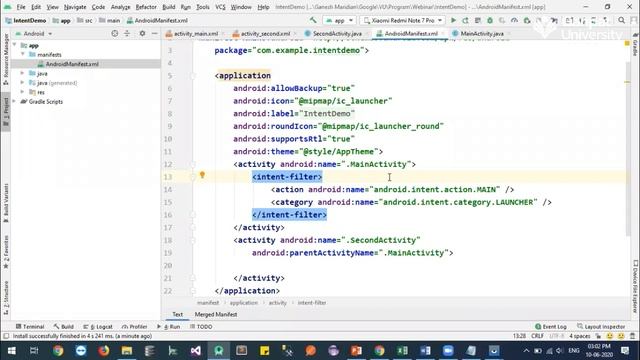The height and width of the screenshot is (360, 640).
Task: Click Apply Changes and Restart Activity icon
Action: point(465,20)
